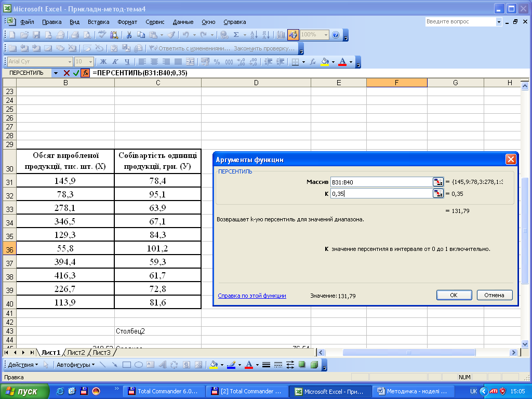Viewport: 532px width, 399px height.
Task: Open the 'Справка по этой функции' link
Action: pos(252,296)
